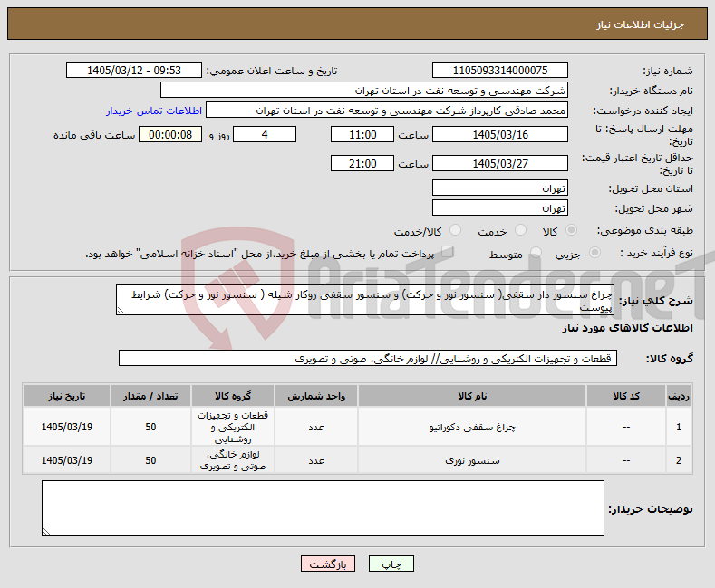Click the validity time field 21:00
Viewport: 715px width, 588px height.
pos(362,164)
